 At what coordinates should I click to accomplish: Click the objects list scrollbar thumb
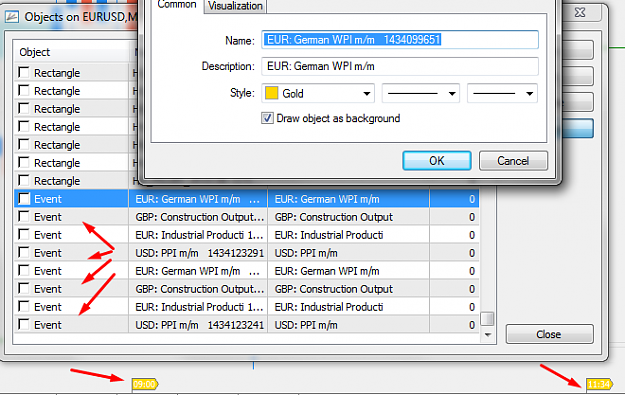[487, 318]
